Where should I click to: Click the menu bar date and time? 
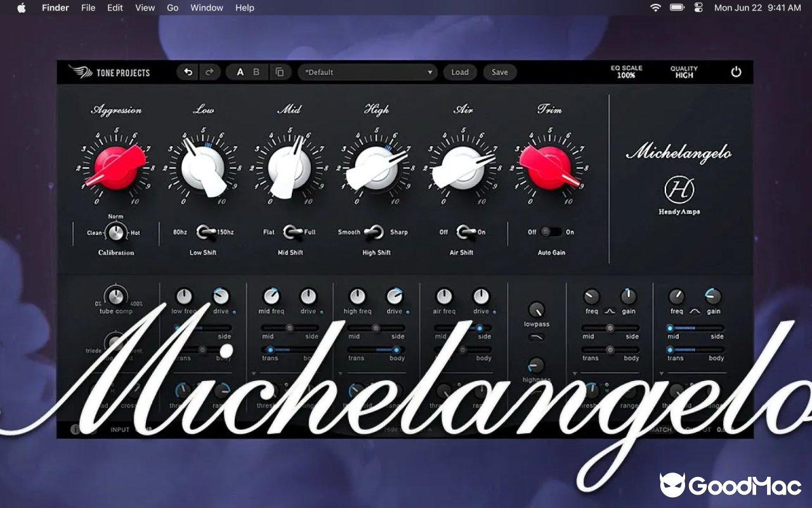757,8
